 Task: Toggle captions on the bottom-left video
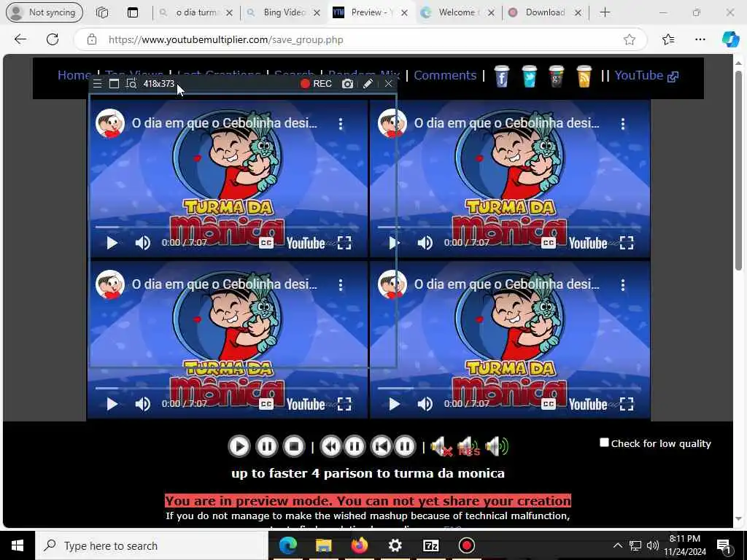(266, 404)
